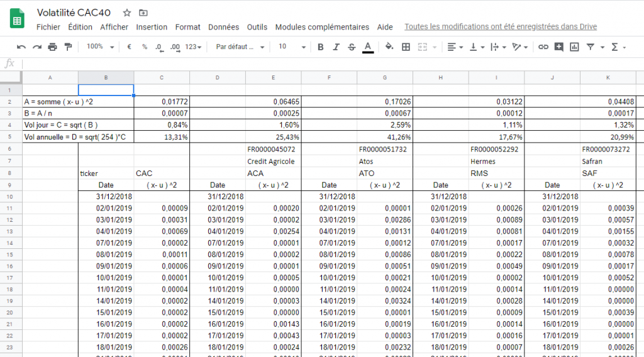Select the 'SAF' ticker cell
The width and height of the screenshot is (644, 357).
[x=608, y=173]
